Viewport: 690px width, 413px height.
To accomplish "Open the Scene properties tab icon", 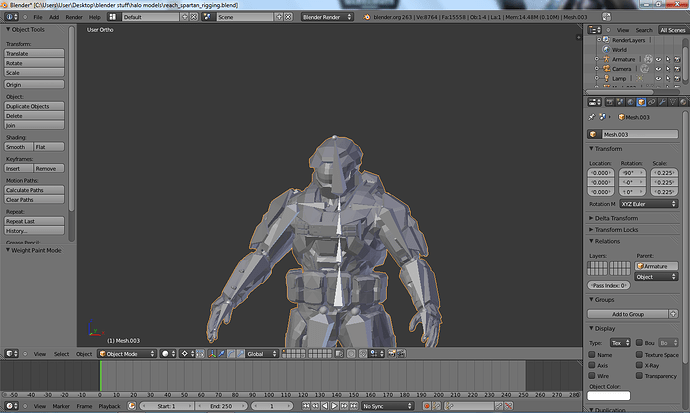I will tap(620, 102).
